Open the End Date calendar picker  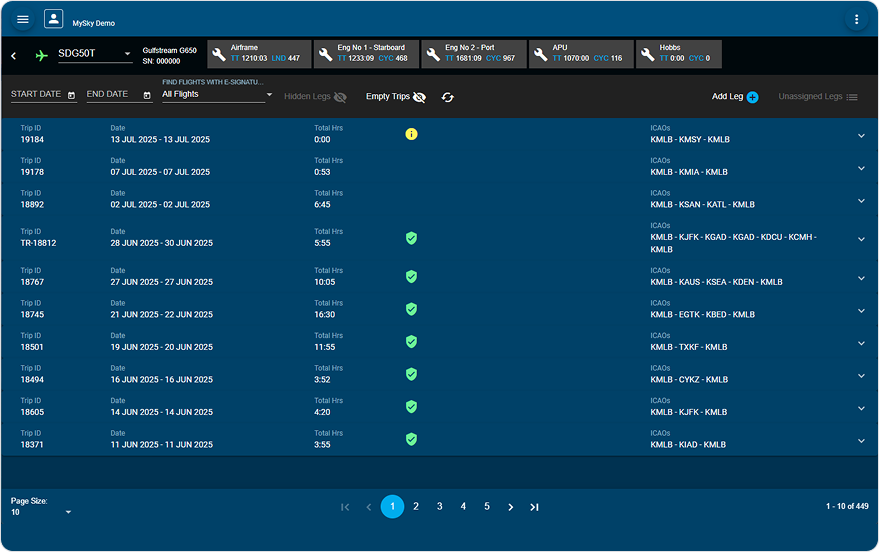[147, 95]
